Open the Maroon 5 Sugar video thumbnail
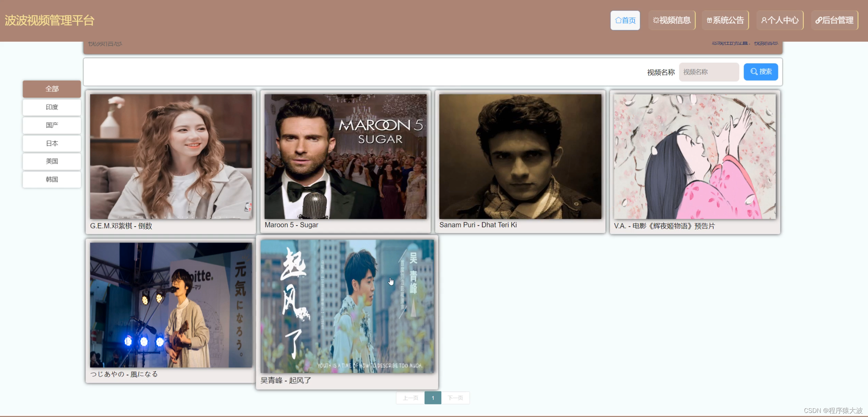This screenshot has height=417, width=868. click(x=345, y=156)
